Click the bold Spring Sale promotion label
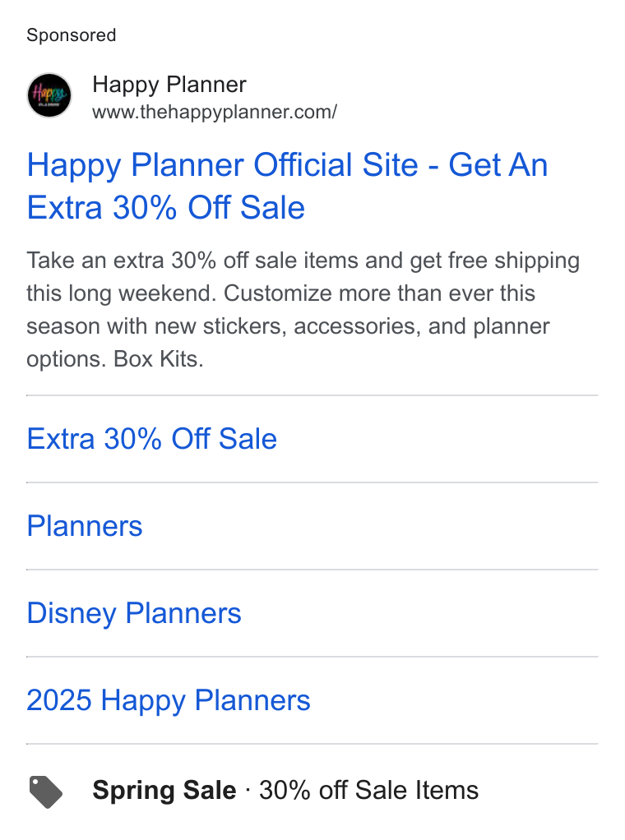Image resolution: width=625 pixels, height=840 pixels. click(164, 790)
